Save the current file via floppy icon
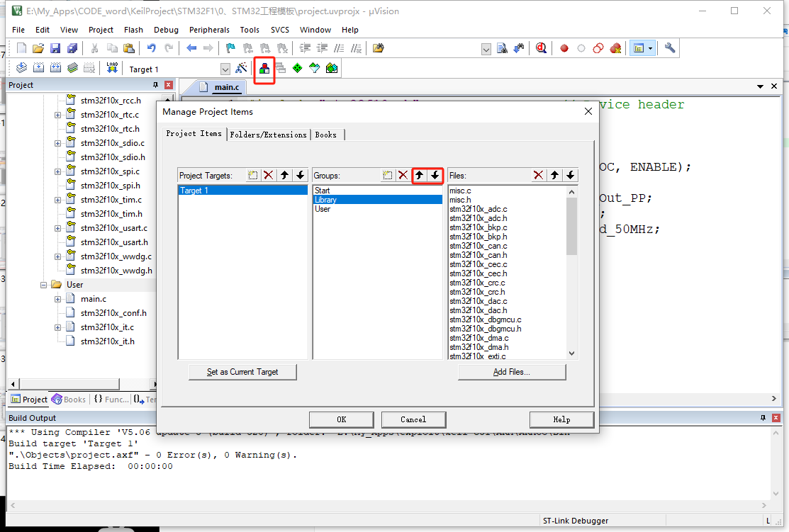The image size is (789, 532). tap(55, 48)
